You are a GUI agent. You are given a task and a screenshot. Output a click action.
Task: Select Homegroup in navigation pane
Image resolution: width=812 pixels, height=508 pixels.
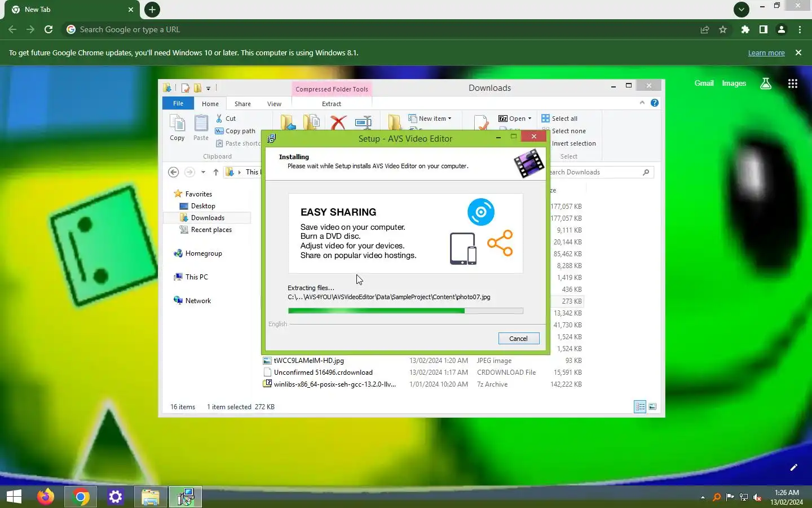[197, 253]
